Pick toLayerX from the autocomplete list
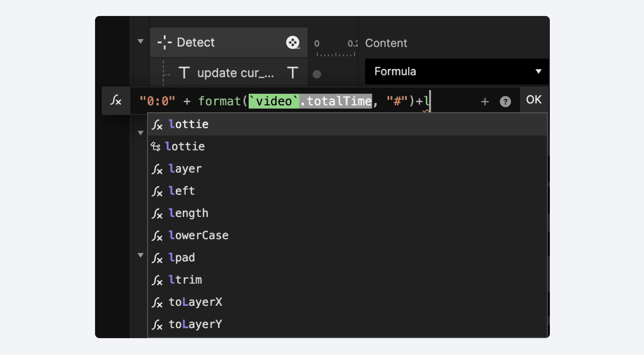The image size is (644, 355). click(x=195, y=302)
